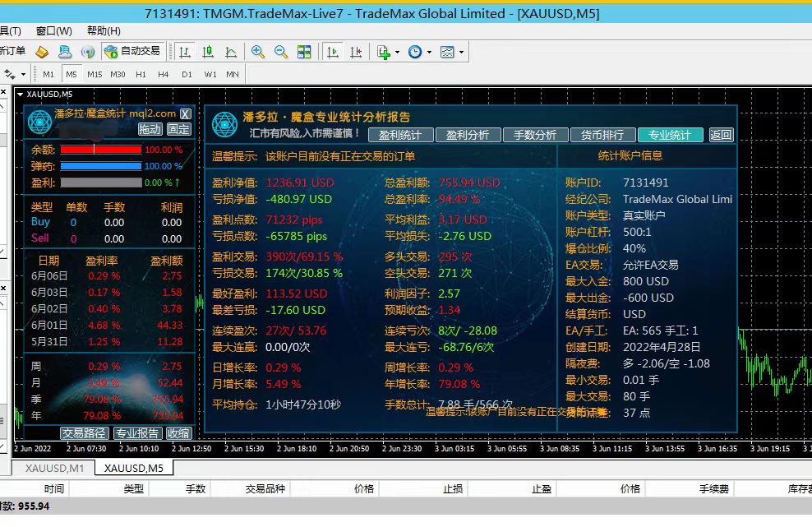Open the 盈利分析 tab

click(x=468, y=136)
